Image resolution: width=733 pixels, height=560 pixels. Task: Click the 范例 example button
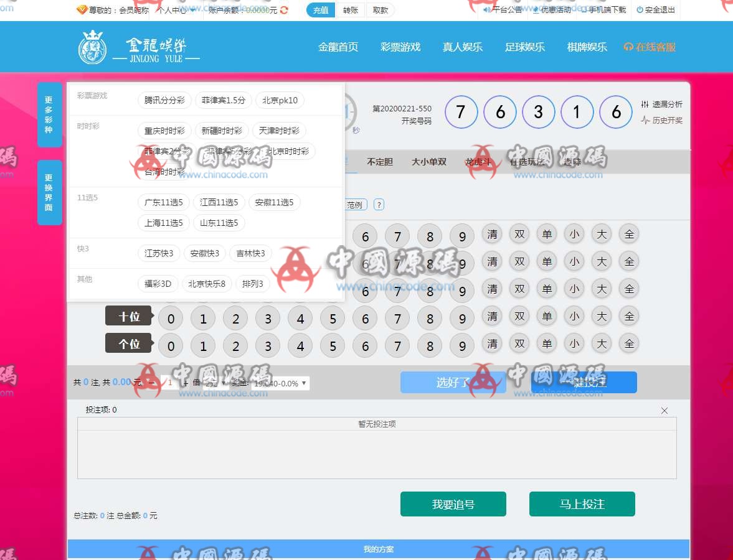[x=355, y=205]
